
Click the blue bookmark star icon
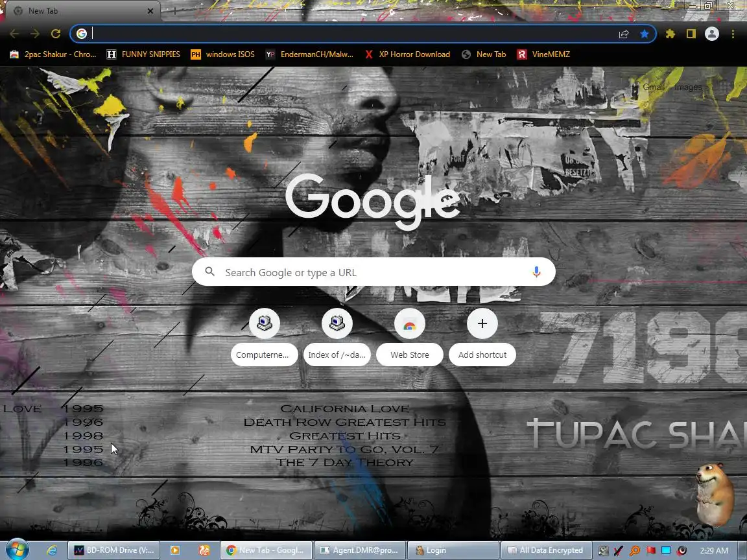pyautogui.click(x=645, y=34)
